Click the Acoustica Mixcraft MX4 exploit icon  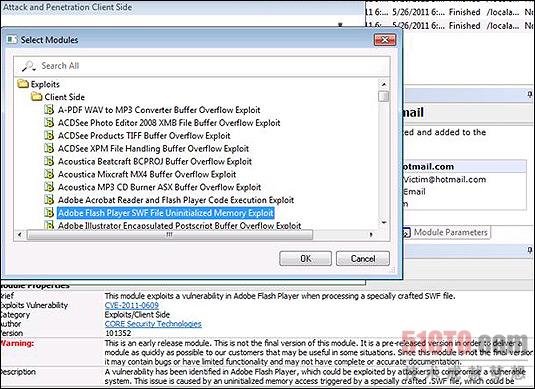[49, 174]
